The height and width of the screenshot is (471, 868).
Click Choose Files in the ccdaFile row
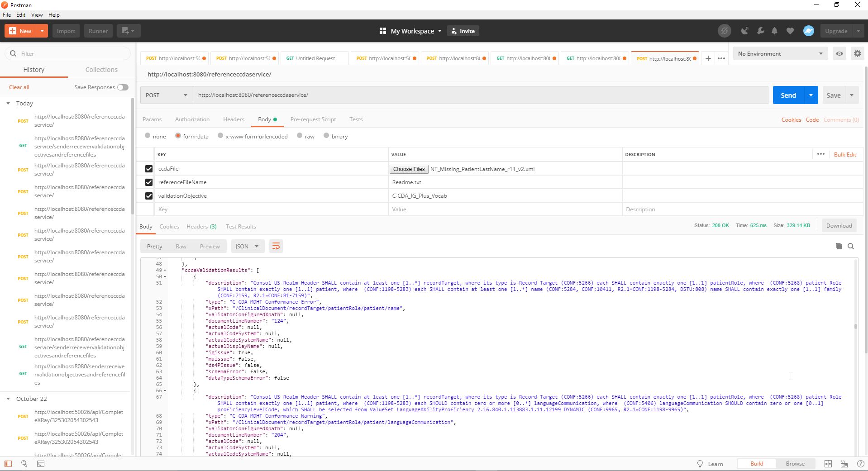[408, 169]
